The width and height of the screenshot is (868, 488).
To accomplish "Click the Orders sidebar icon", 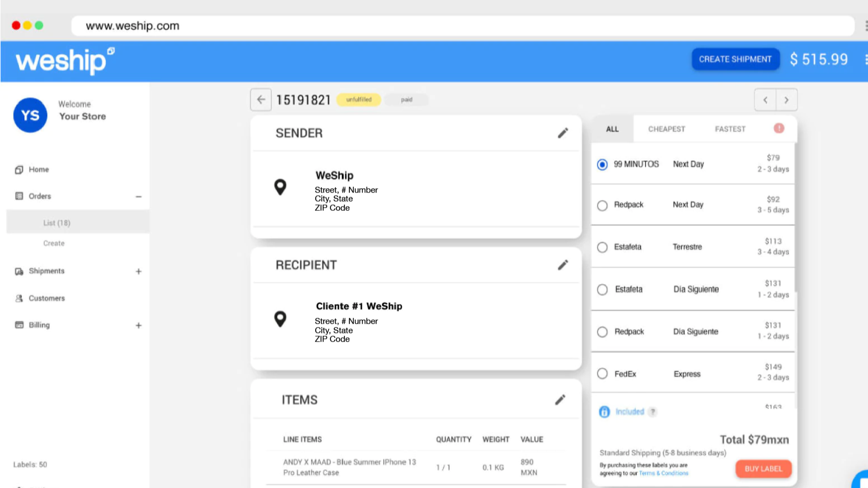I will (19, 196).
